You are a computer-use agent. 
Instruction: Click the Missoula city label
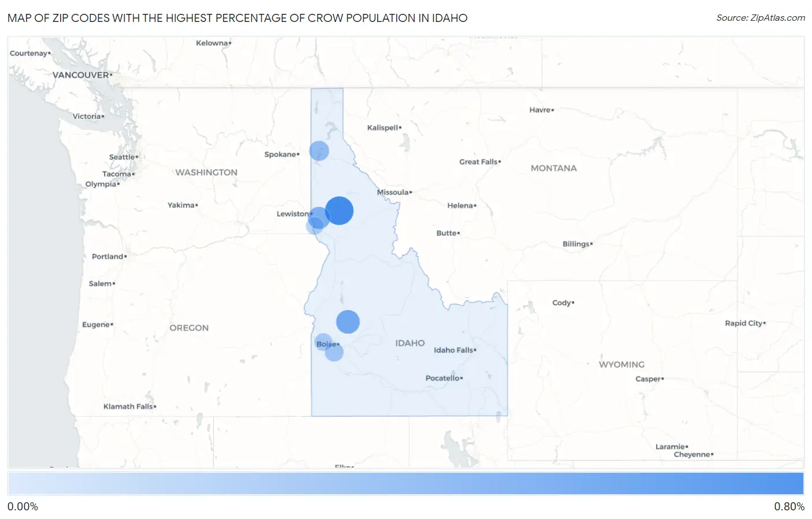tap(393, 192)
